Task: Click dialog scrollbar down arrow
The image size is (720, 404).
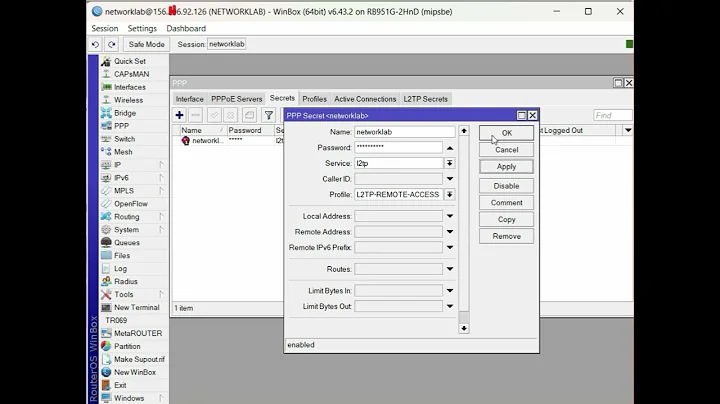Action: [x=464, y=328]
